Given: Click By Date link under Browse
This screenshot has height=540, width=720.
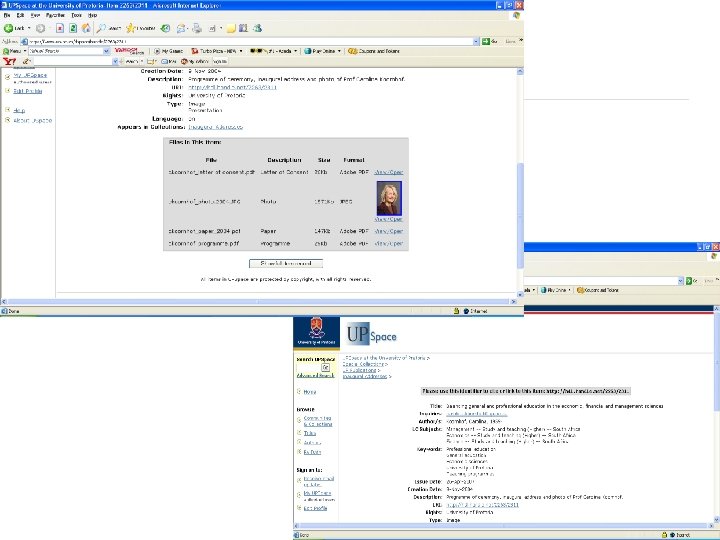Looking at the screenshot, I should click(x=312, y=452).
